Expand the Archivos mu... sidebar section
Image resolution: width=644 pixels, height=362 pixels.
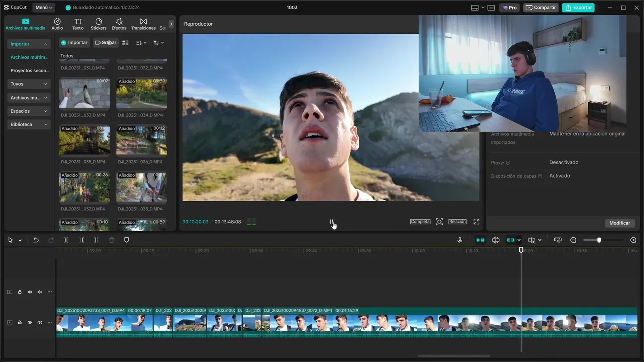(x=29, y=98)
